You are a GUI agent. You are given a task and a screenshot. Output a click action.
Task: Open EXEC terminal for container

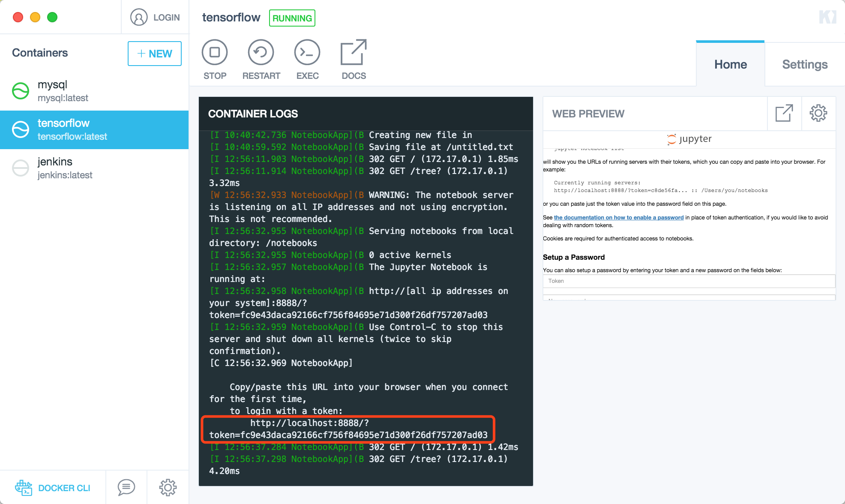click(x=307, y=60)
